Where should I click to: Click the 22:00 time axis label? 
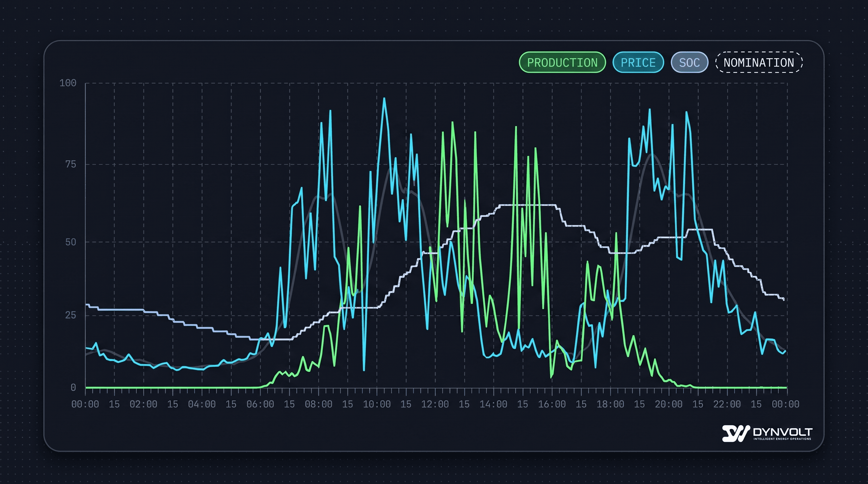pyautogui.click(x=727, y=404)
